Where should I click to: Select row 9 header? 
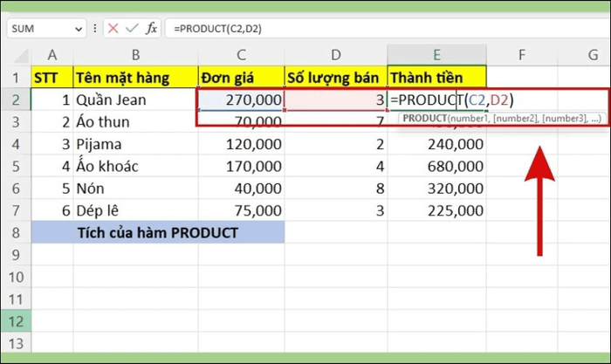(x=16, y=255)
